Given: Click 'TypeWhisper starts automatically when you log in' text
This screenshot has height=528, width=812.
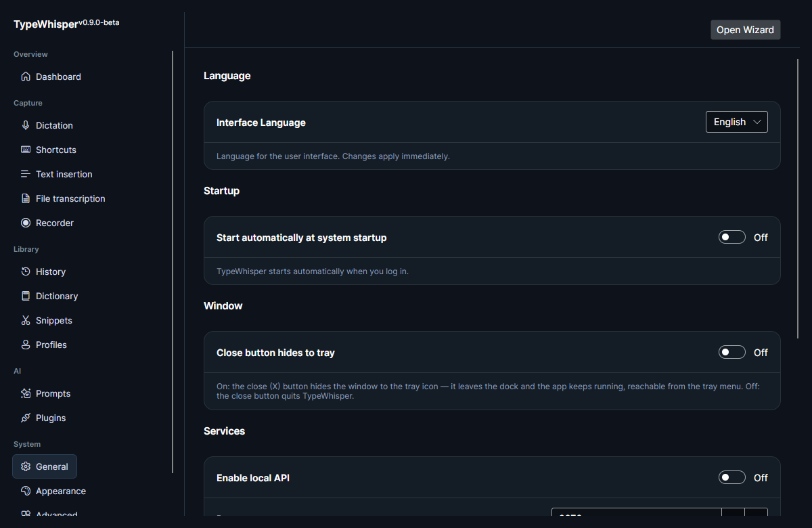Looking at the screenshot, I should pos(313,271).
